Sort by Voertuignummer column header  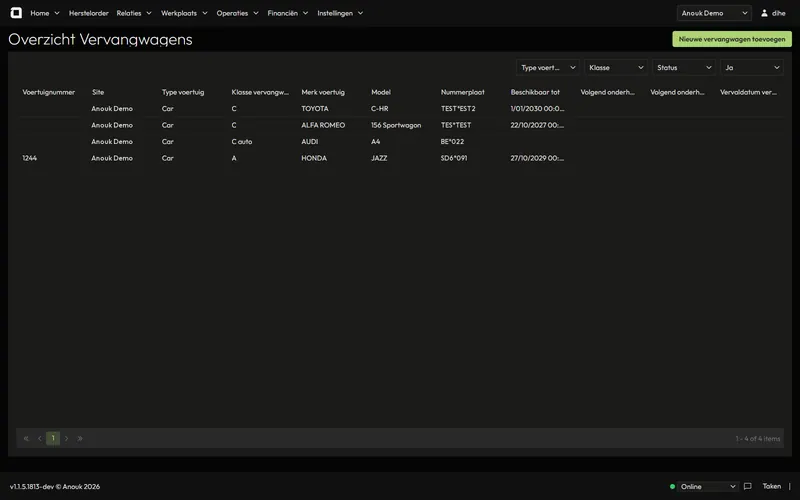tap(48, 92)
